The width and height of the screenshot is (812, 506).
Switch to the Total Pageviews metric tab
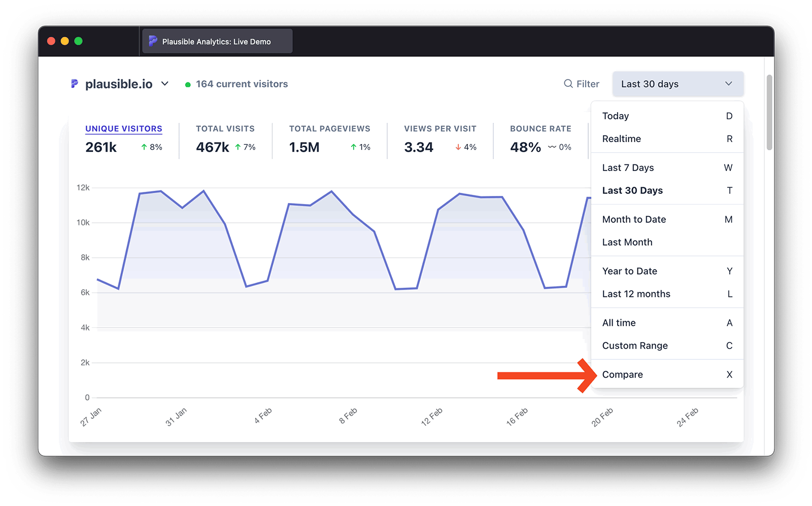pyautogui.click(x=329, y=128)
